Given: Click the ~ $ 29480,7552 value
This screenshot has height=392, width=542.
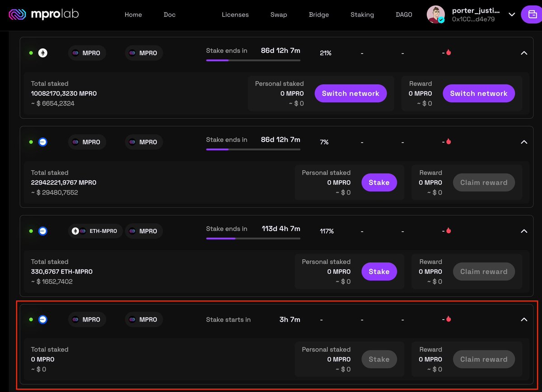Looking at the screenshot, I should [54, 193].
